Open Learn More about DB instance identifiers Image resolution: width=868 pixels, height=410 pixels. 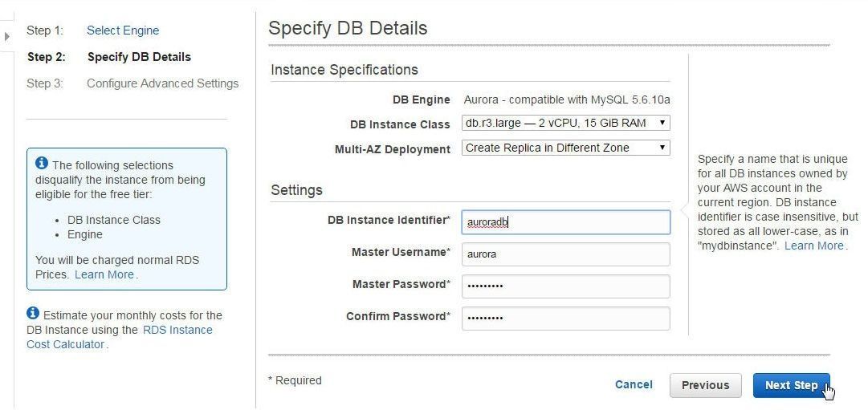click(813, 246)
